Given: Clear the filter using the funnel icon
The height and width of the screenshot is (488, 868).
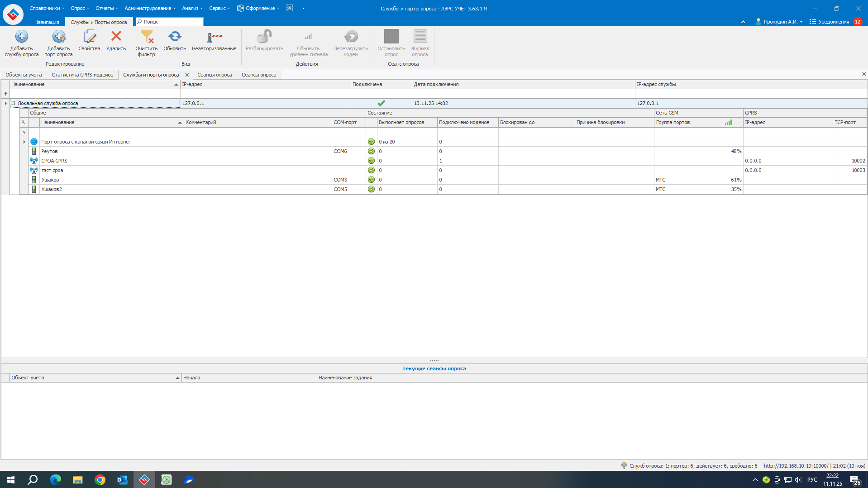Looking at the screenshot, I should (x=146, y=37).
